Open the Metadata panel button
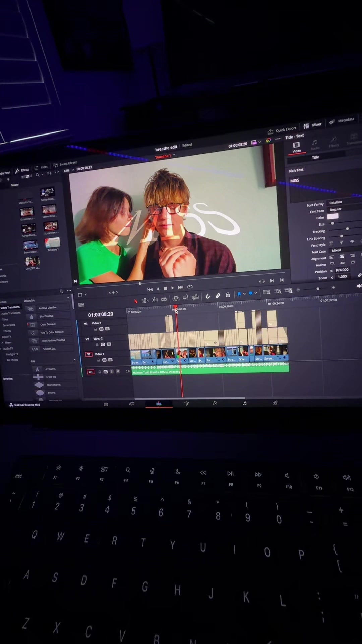The image size is (362, 644). pyautogui.click(x=342, y=120)
